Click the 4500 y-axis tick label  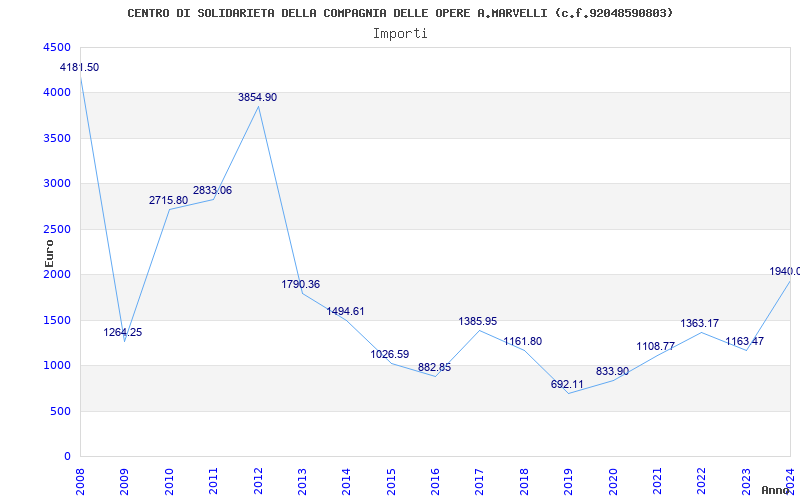pos(58,47)
